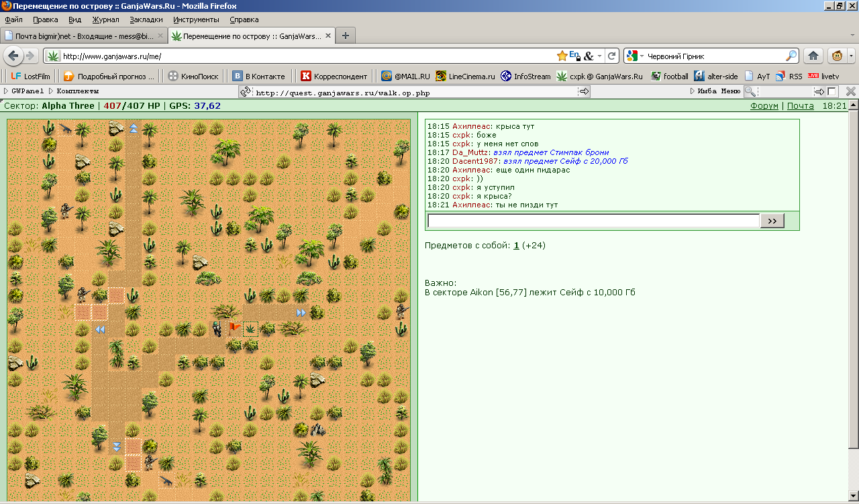859x504 pixels.
Task: Switch to the Почта bigmir)net tab
Action: pyautogui.click(x=83, y=36)
